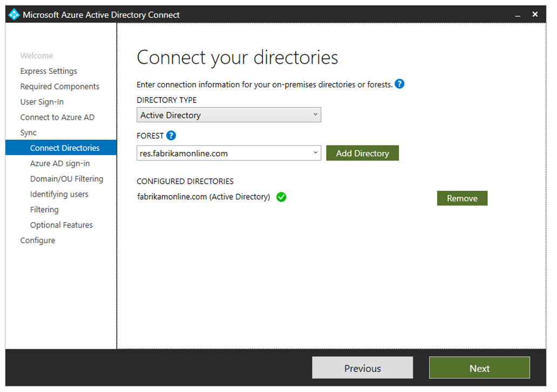The image size is (557, 392).
Task: Click the Connect your directories heading
Action: pos(237,58)
